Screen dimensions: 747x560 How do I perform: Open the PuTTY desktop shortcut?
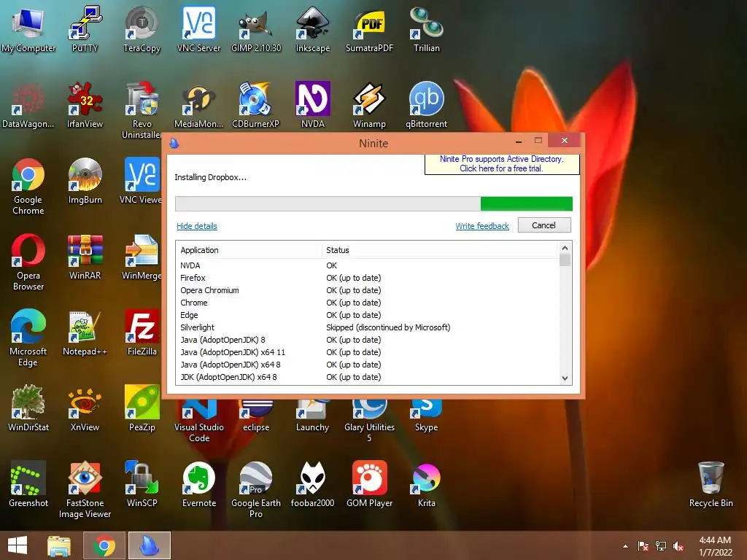85,29
